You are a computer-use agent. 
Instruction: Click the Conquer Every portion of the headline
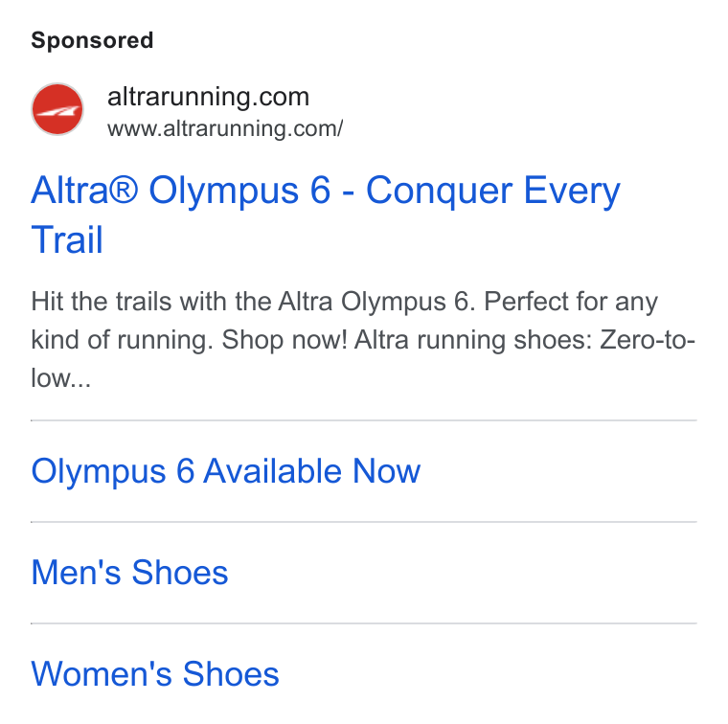click(x=493, y=191)
